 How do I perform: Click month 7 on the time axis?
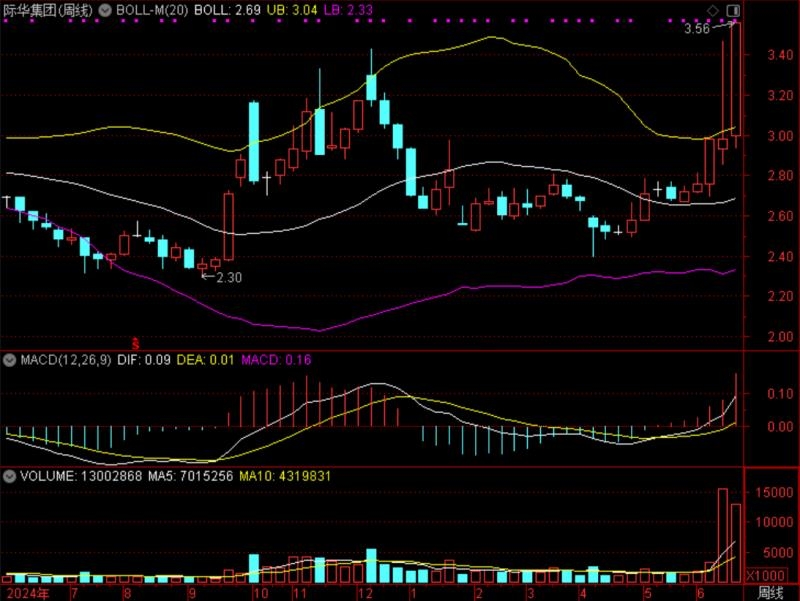coord(76,593)
